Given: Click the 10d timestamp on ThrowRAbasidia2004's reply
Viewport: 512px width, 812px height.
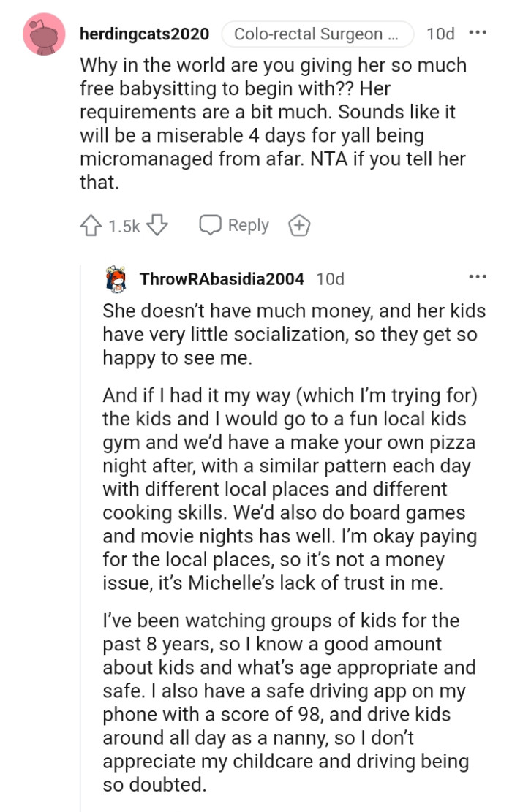Looking at the screenshot, I should pyautogui.click(x=330, y=278).
